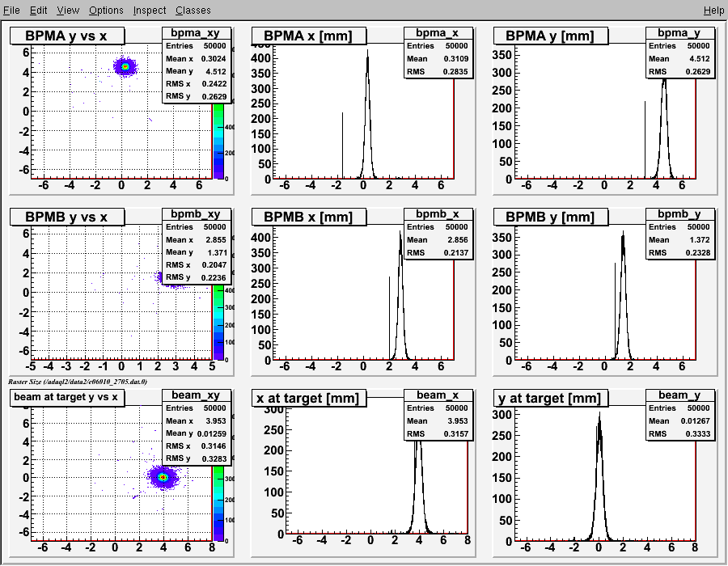
Task: Click the peak in the BPMB x histogram
Action: (x=400, y=234)
